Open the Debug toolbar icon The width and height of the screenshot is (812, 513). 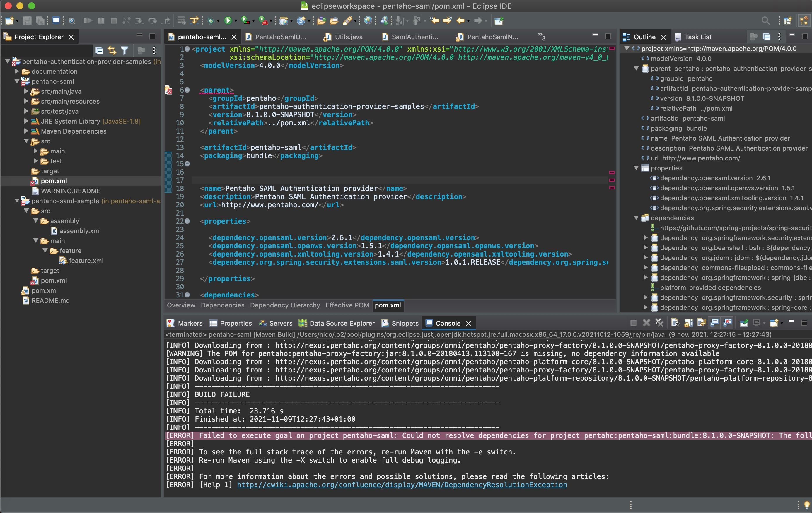click(211, 20)
